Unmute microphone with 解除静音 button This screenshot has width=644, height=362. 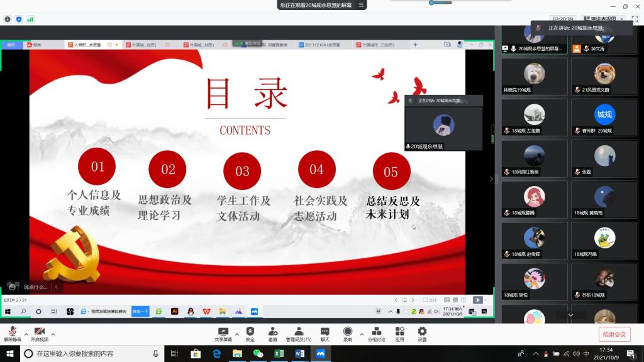[x=13, y=333]
